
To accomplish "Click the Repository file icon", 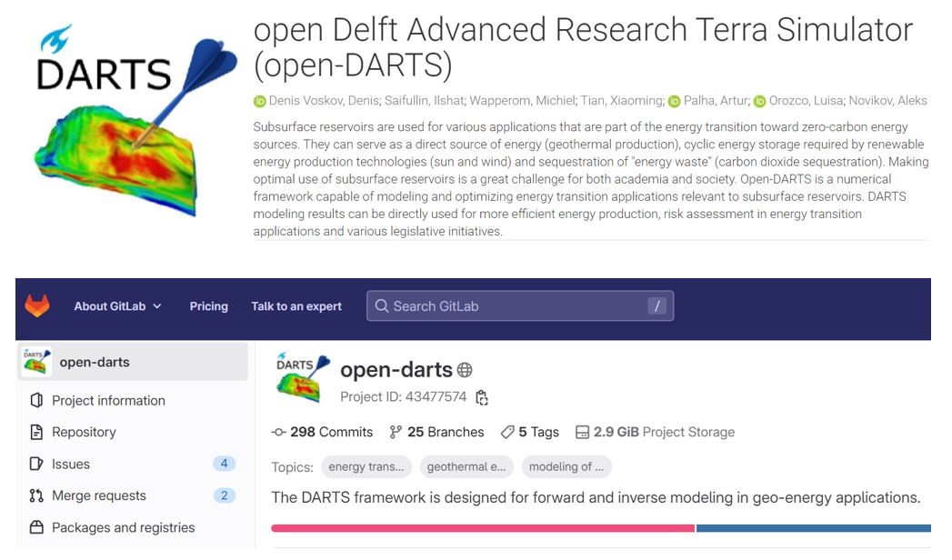I will click(x=36, y=432).
